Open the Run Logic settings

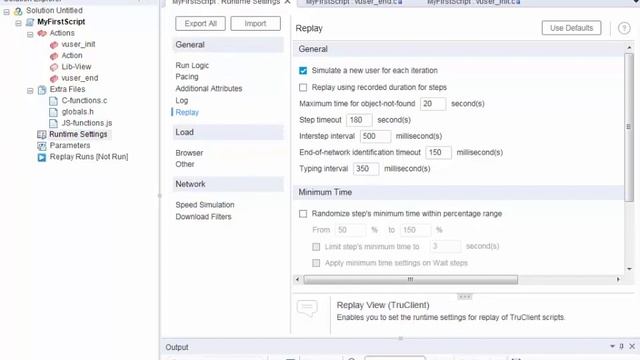coord(192,65)
